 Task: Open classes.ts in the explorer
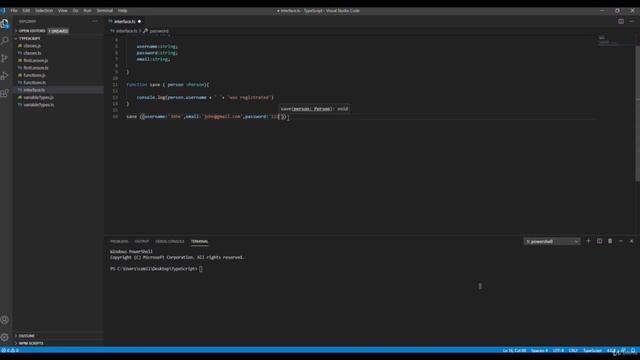pyautogui.click(x=32, y=53)
